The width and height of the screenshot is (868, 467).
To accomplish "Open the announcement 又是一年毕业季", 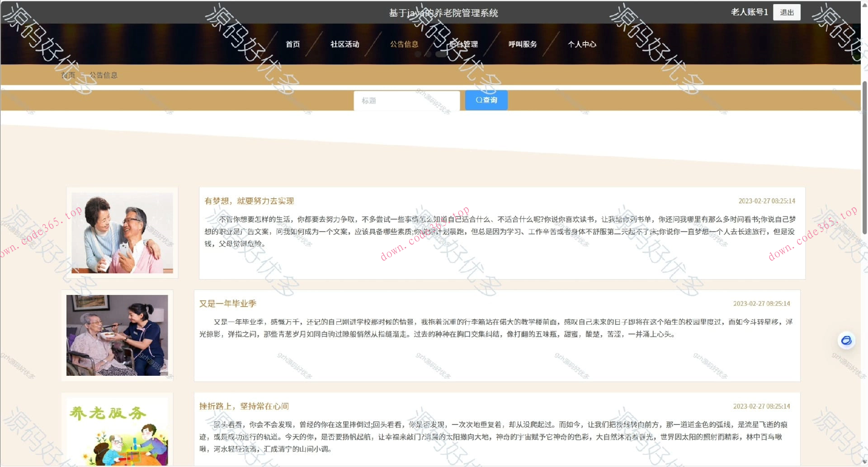I will click(228, 304).
